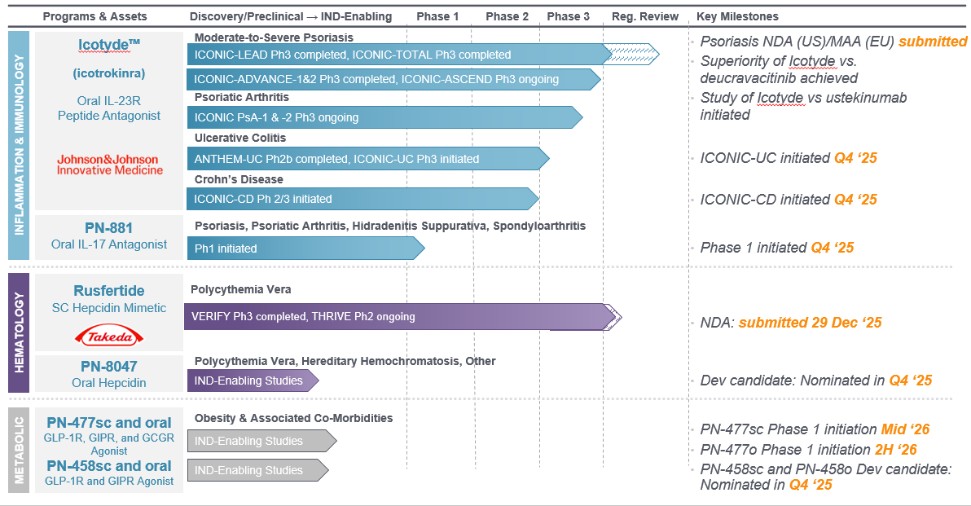The height and width of the screenshot is (506, 971).
Task: Click the Johnson&Johnson Innovative Medicine logo
Action: coord(109,163)
